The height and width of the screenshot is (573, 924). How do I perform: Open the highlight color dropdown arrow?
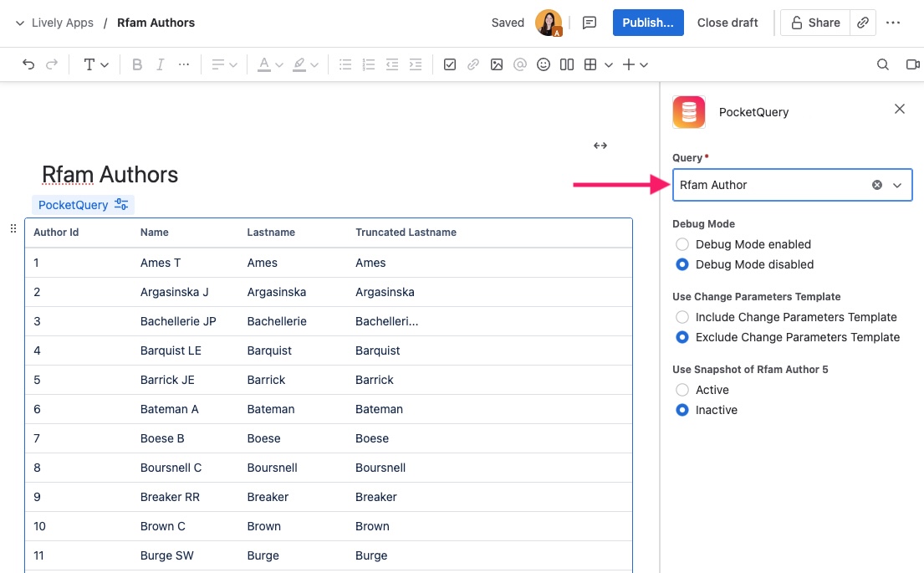(x=314, y=65)
